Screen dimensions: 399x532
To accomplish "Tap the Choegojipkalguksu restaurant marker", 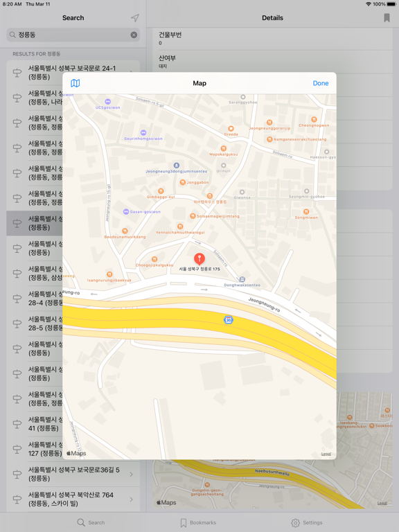I will tap(154, 259).
